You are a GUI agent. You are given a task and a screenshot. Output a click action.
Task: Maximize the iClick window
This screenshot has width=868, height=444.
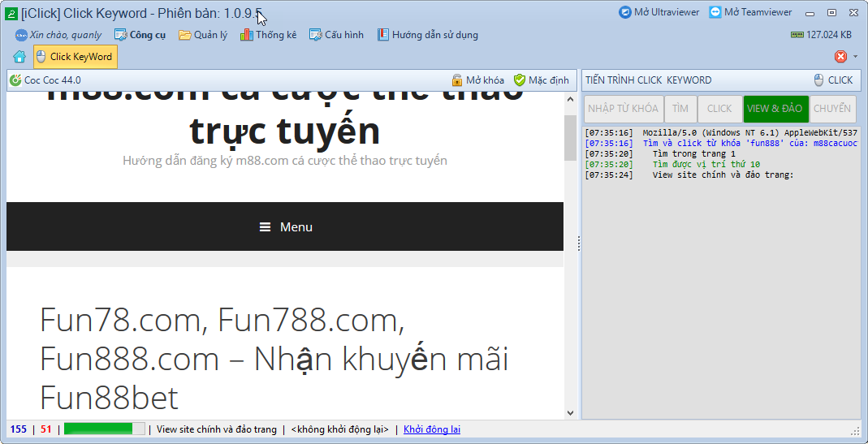click(831, 13)
